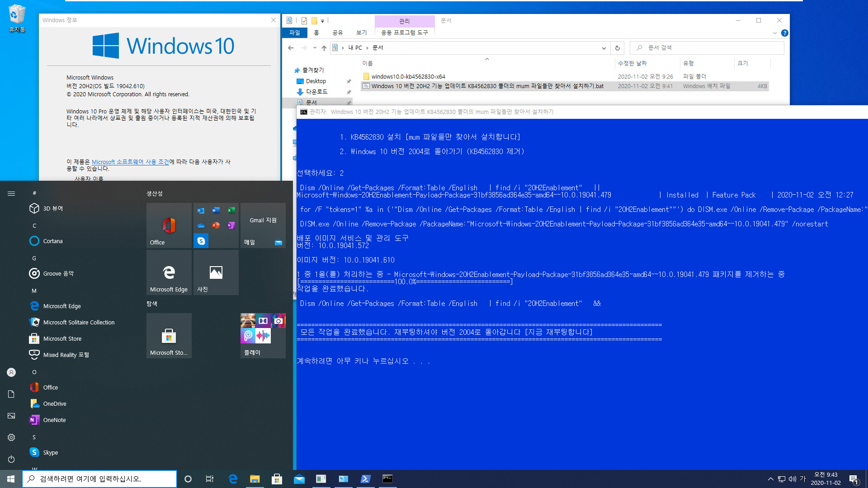The width and height of the screenshot is (868, 488).
Task: Open the 사진 (Photos) tile
Action: click(x=216, y=272)
